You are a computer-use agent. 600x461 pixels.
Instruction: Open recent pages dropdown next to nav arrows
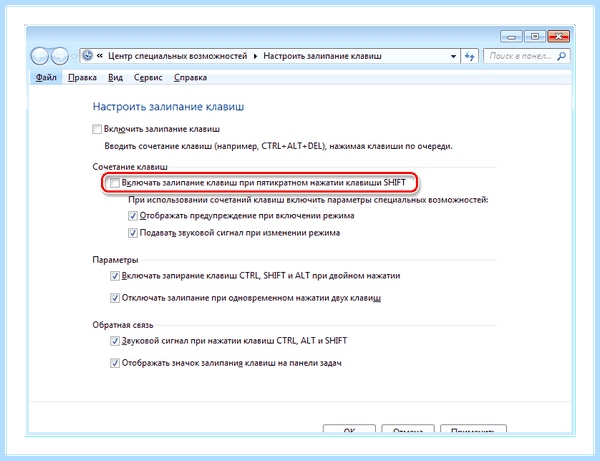click(74, 57)
